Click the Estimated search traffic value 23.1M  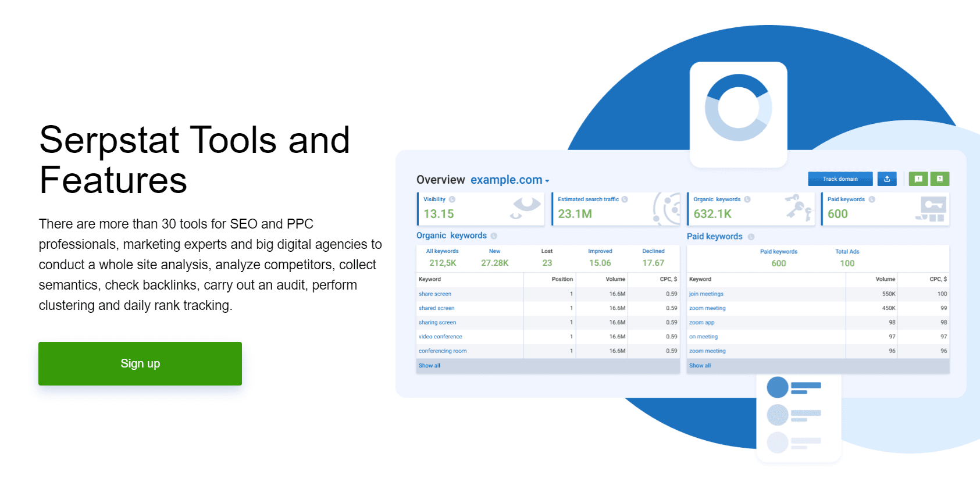click(575, 214)
